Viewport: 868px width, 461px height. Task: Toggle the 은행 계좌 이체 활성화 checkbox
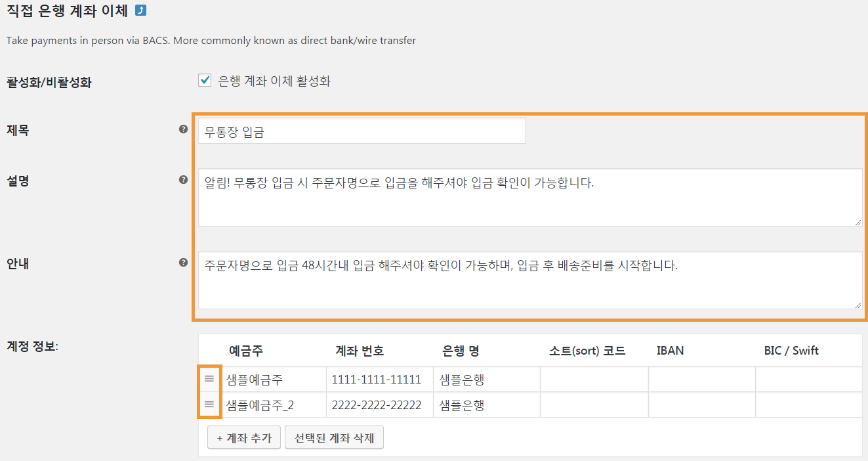tap(204, 79)
